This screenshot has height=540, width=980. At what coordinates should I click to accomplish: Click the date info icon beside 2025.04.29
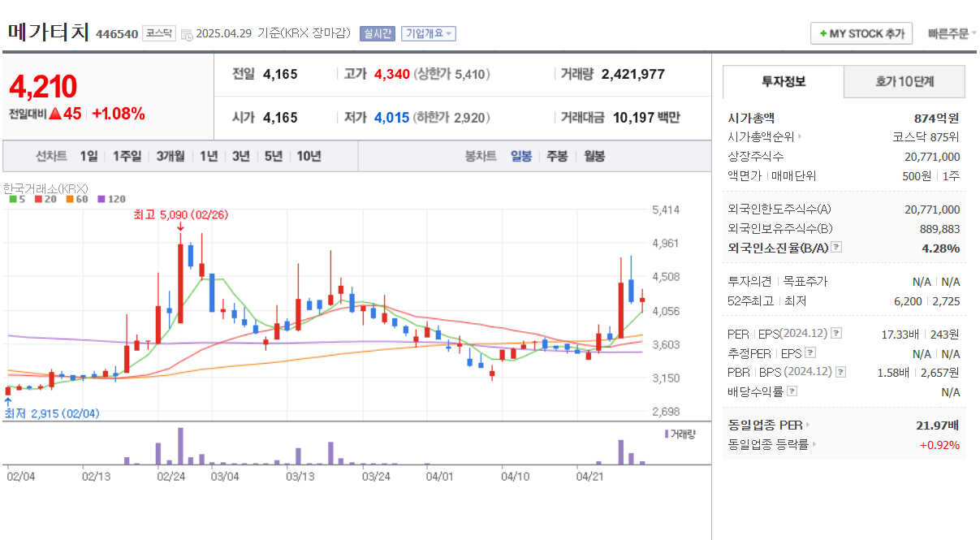tap(187, 34)
